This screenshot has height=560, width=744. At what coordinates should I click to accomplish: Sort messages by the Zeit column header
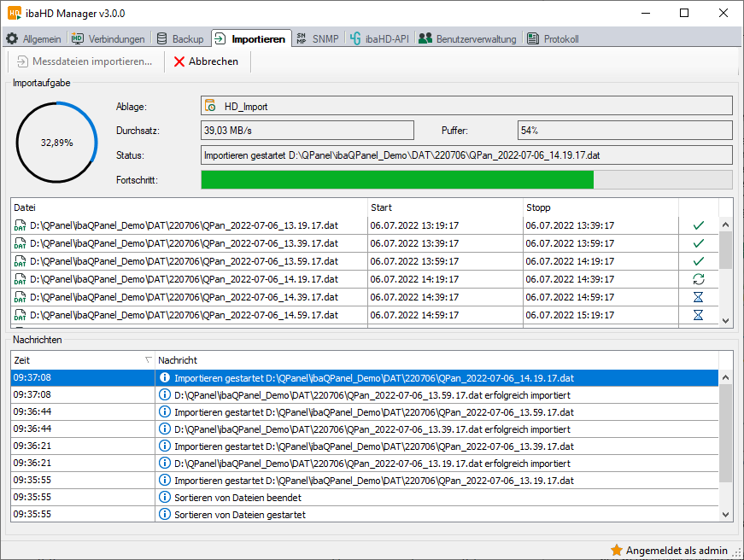82,360
